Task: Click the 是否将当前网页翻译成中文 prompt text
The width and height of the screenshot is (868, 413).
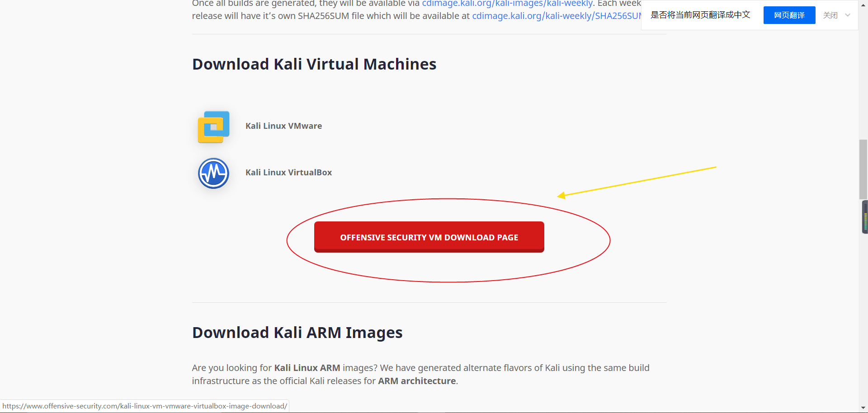Action: [x=700, y=15]
